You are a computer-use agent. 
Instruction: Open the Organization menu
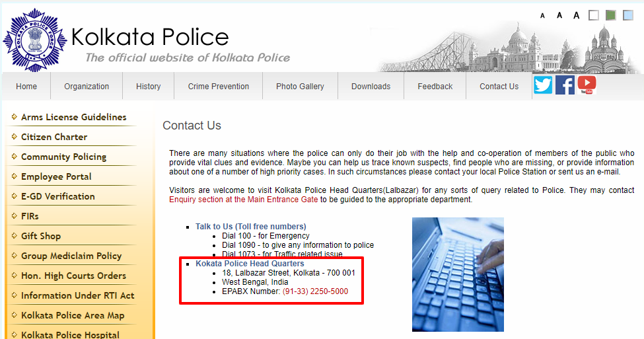[x=87, y=87]
